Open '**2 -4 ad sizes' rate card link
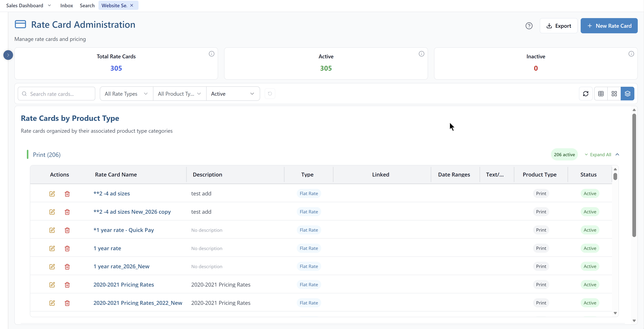Viewport: 644px width, 329px height. (x=111, y=194)
